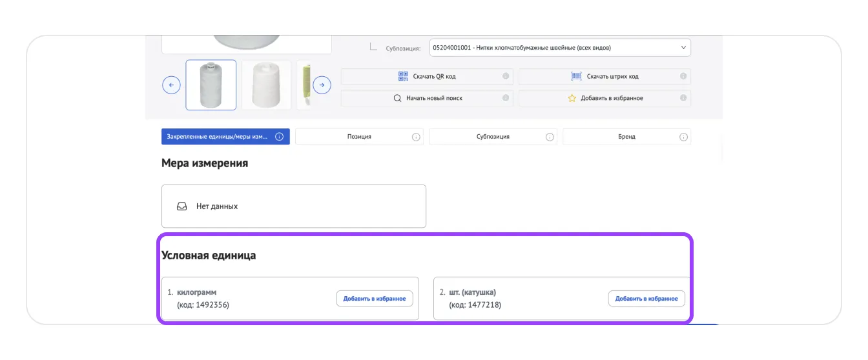The image size is (868, 360).
Task: Click info icon on the Позиция tab
Action: [x=416, y=137]
